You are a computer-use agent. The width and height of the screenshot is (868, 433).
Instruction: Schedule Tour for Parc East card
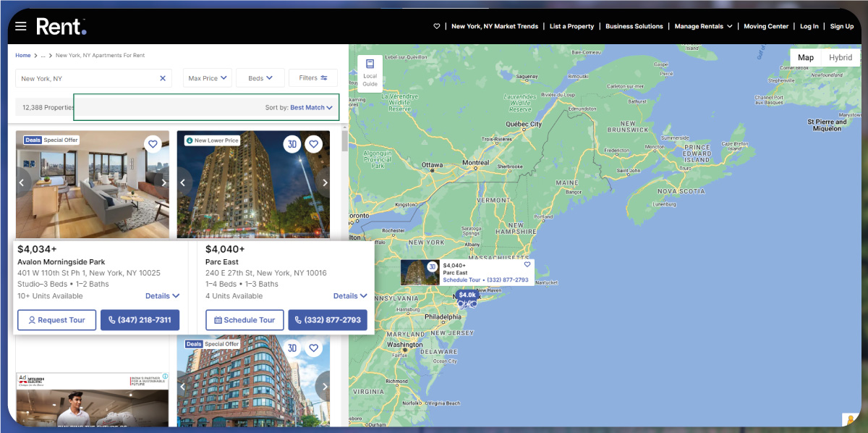244,320
